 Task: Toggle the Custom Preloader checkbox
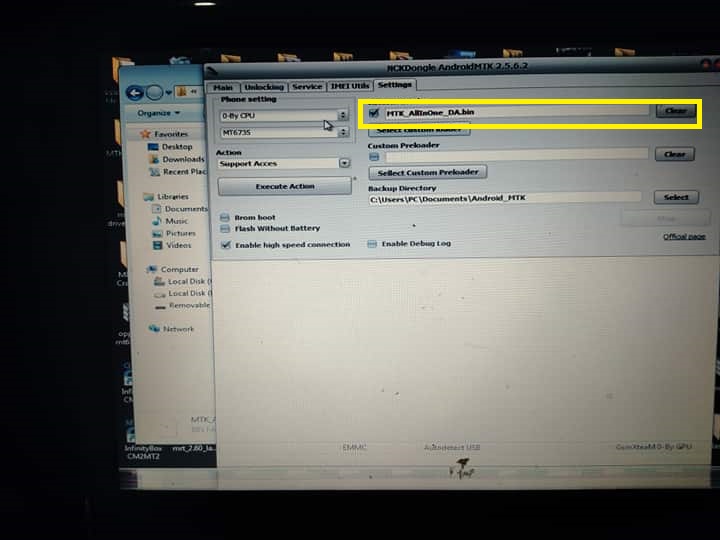374,157
